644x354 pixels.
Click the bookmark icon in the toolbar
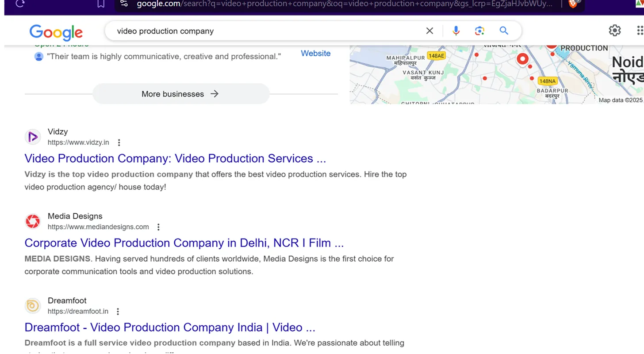tap(100, 4)
